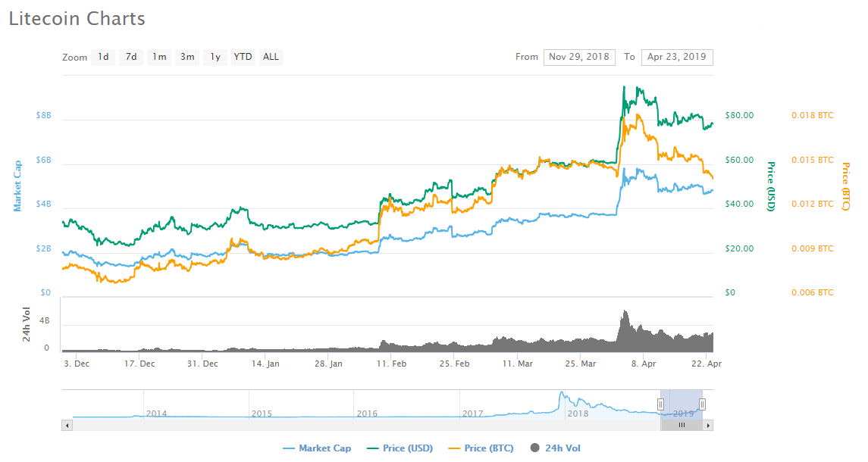868x462 pixels.
Task: Choose the 3m zoom range
Action: (x=187, y=57)
